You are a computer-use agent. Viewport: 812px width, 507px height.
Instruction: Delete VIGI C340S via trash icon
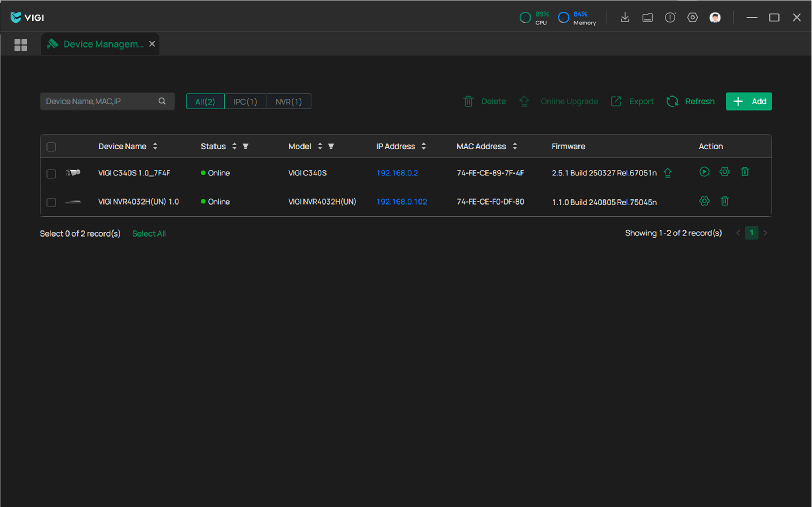tap(745, 172)
